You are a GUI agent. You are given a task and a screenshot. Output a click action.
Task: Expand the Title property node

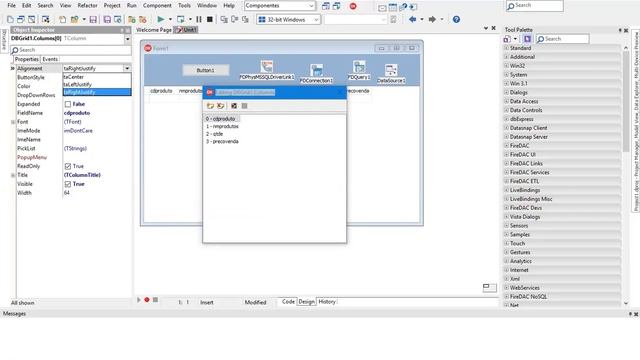(x=13, y=175)
